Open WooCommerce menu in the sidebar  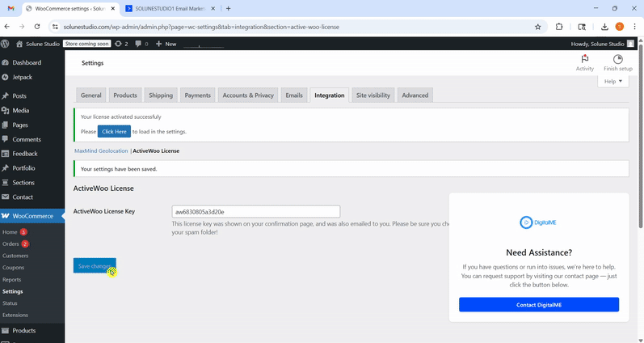32,216
